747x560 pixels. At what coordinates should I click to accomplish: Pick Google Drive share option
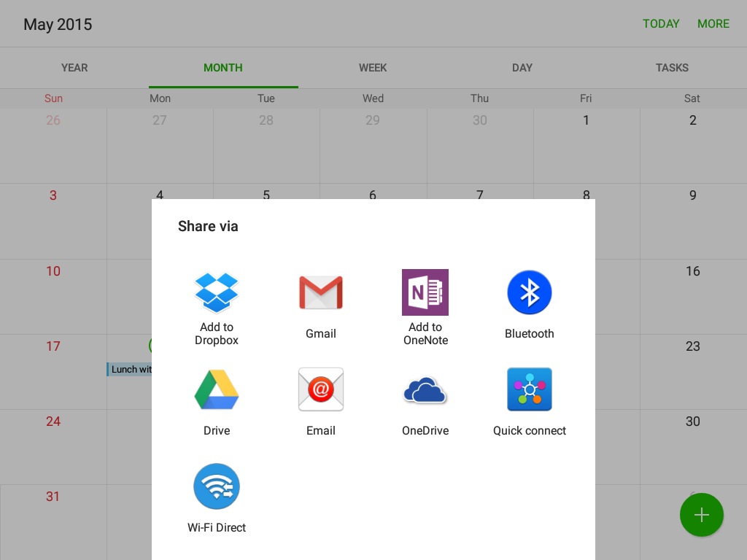(216, 389)
